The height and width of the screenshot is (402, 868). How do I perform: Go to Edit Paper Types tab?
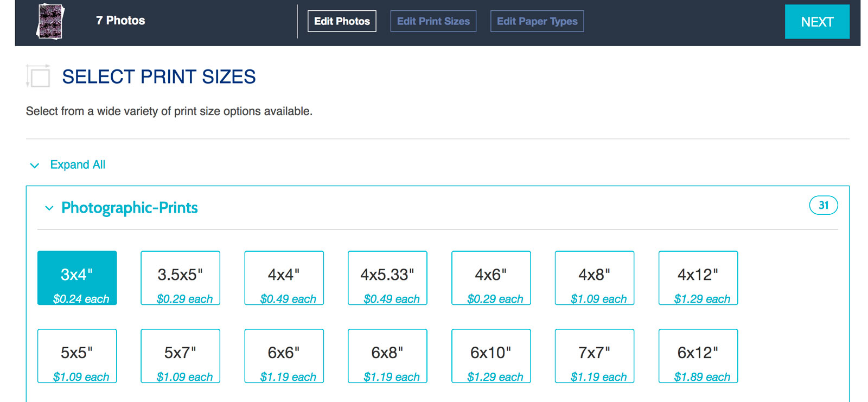[x=537, y=21]
